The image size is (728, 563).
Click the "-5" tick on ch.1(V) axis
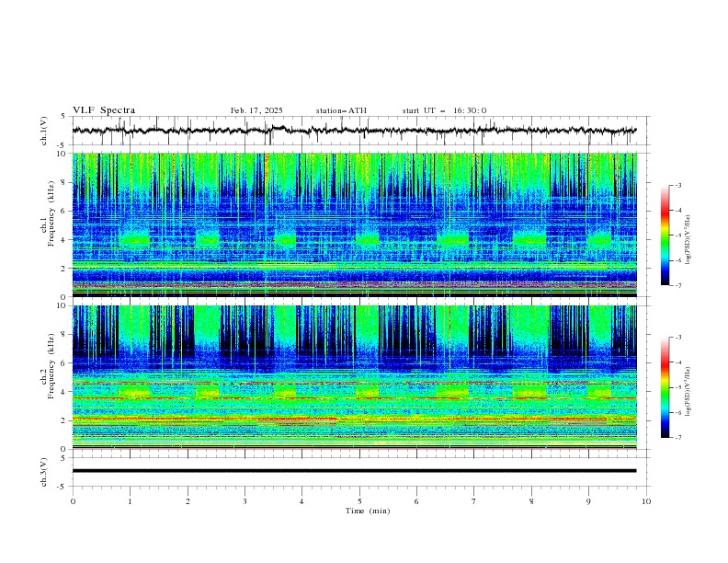(61, 145)
